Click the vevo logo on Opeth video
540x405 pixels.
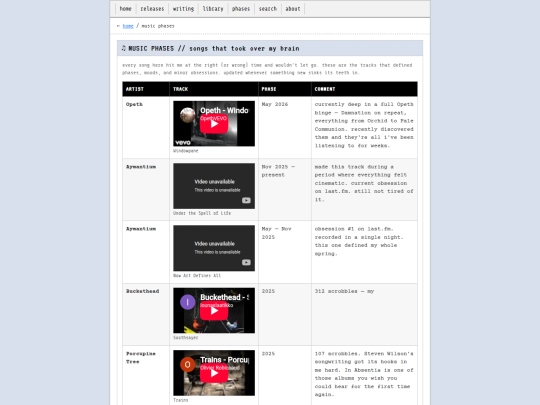(x=183, y=142)
